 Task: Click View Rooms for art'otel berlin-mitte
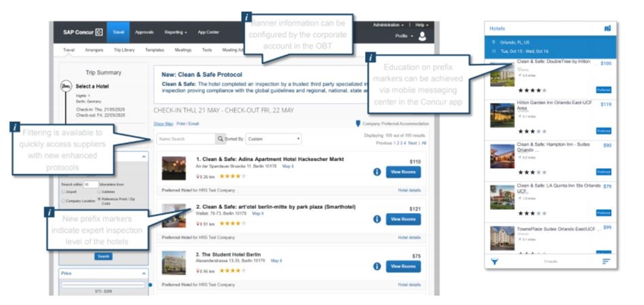coord(403,219)
